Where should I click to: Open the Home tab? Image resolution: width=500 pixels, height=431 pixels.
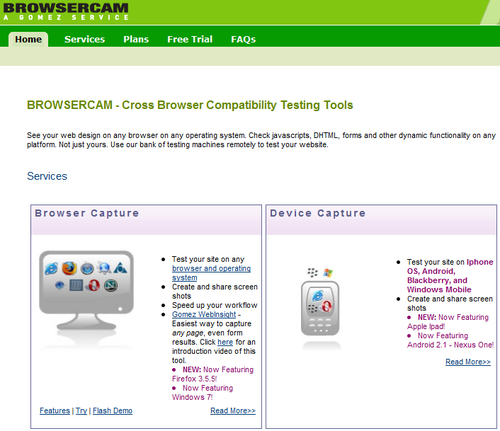[x=28, y=39]
